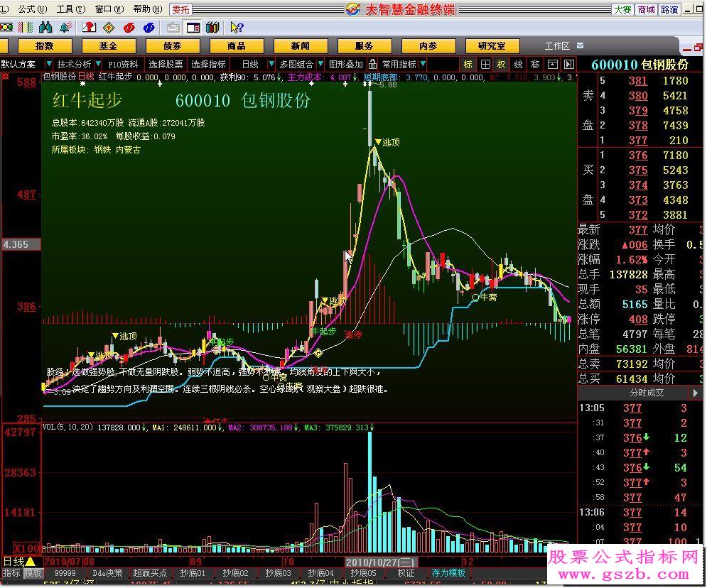
Task: Expand the 分时成交 panel arrow
Action: point(696,391)
